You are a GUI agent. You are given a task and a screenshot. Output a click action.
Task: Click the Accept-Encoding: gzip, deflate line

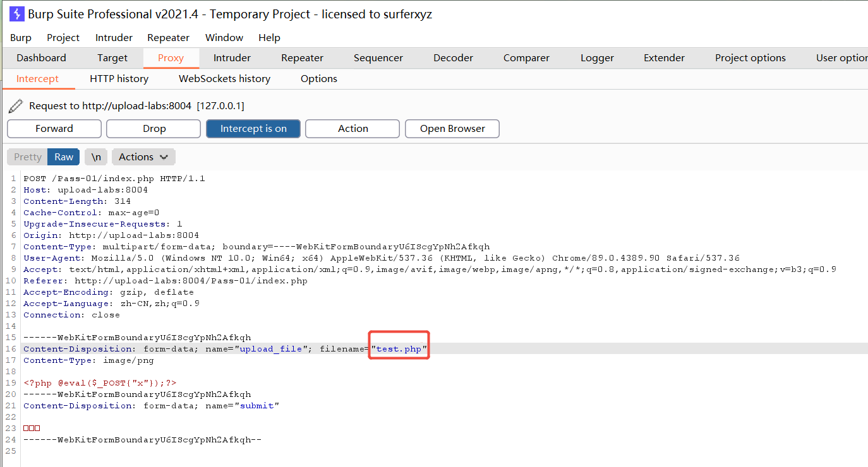point(109,292)
